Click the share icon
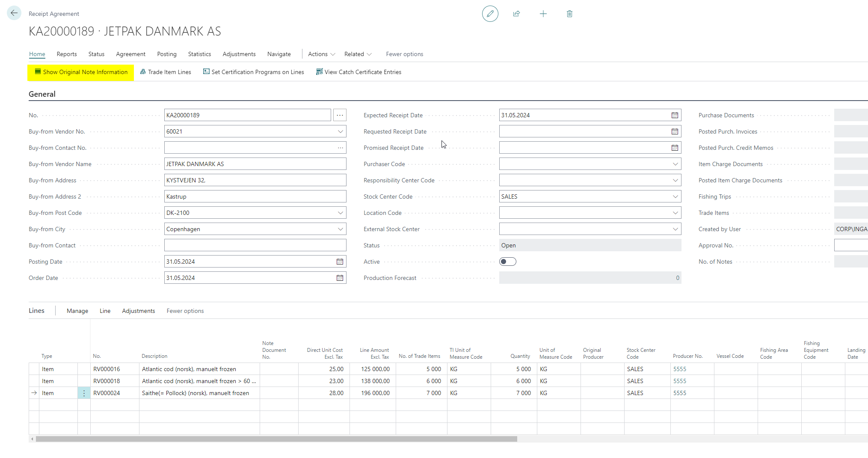The width and height of the screenshot is (868, 458). (516, 14)
